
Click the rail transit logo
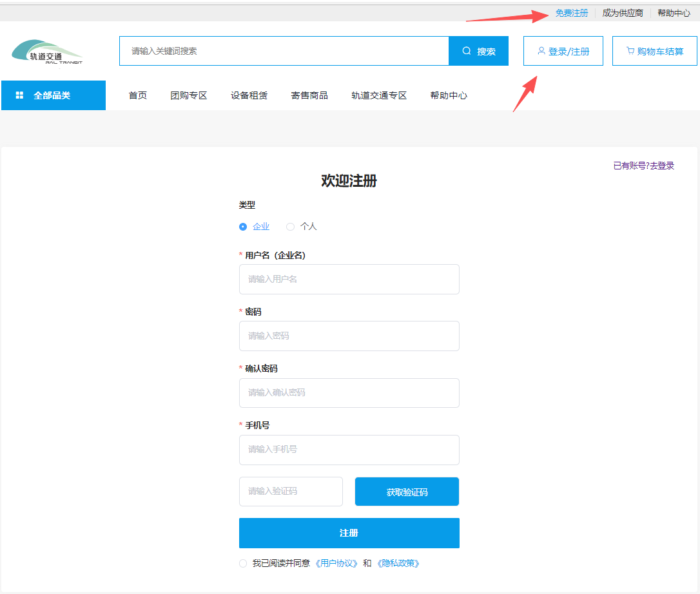47,52
